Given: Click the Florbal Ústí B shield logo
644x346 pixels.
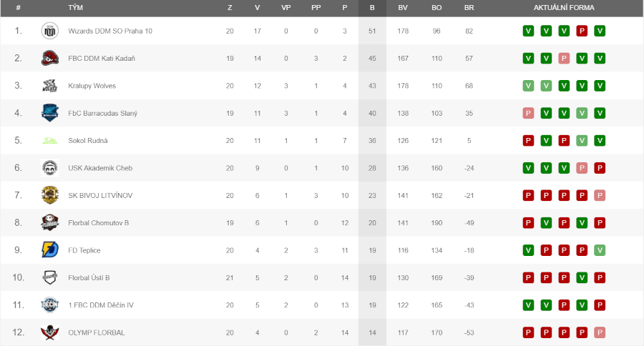Looking at the screenshot, I should pyautogui.click(x=50, y=277).
